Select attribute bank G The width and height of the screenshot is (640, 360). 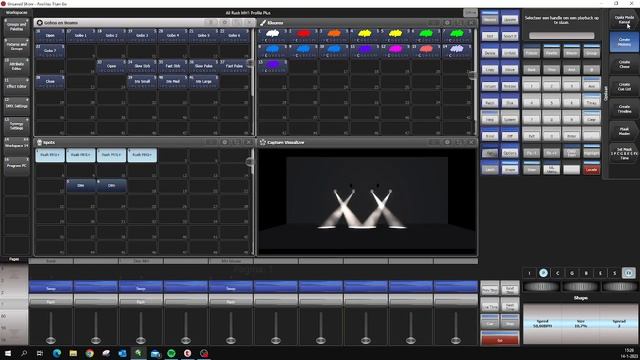572,273
